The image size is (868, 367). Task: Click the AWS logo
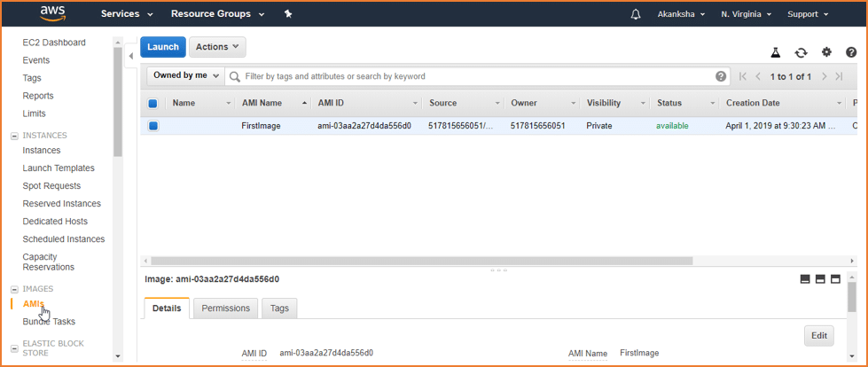click(x=52, y=13)
